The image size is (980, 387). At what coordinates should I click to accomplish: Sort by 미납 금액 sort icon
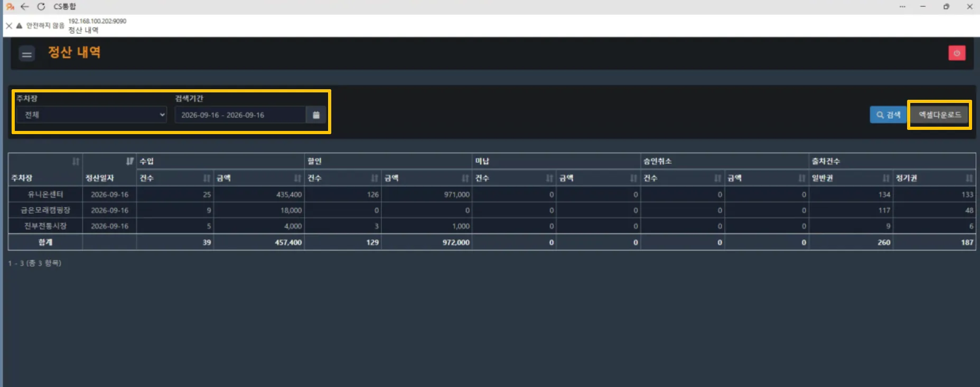coord(633,178)
